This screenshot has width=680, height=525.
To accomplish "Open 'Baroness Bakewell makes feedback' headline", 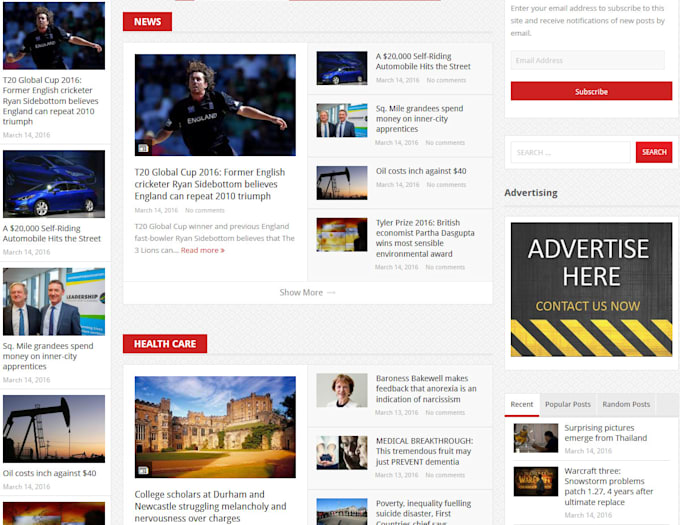I will pos(426,389).
